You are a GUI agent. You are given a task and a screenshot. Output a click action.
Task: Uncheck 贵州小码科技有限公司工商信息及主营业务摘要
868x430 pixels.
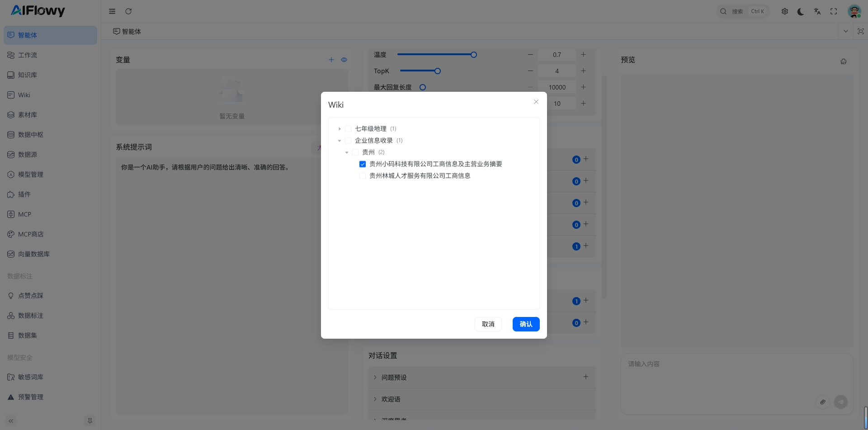pyautogui.click(x=363, y=164)
